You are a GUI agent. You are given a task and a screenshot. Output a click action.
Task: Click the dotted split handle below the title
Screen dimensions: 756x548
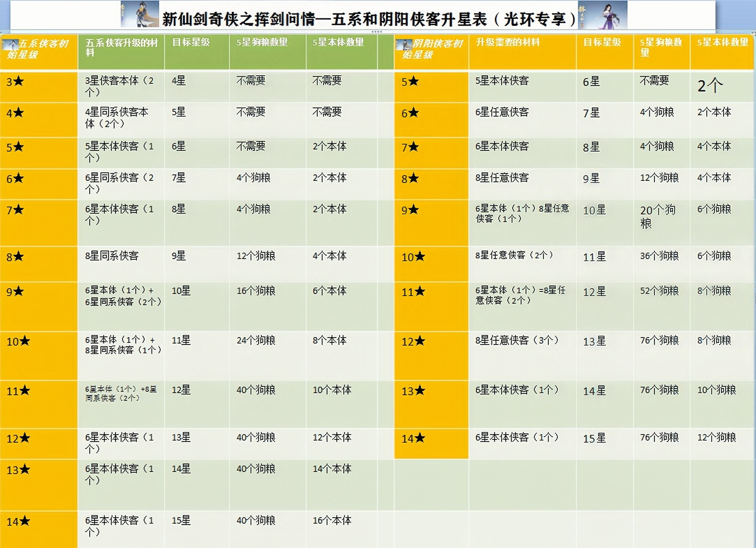[x=376, y=32]
